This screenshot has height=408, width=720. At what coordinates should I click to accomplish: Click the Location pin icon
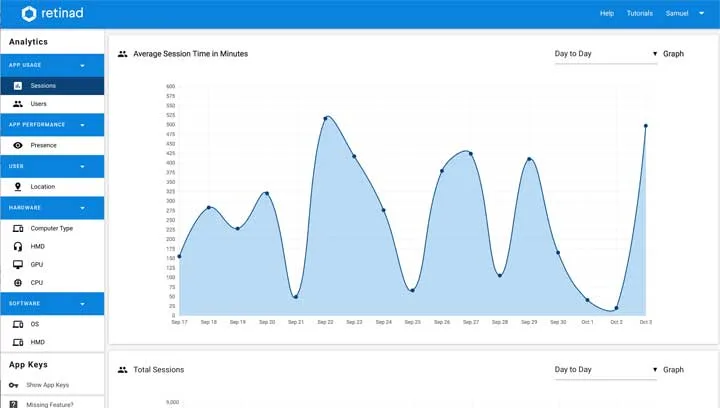pyautogui.click(x=18, y=186)
